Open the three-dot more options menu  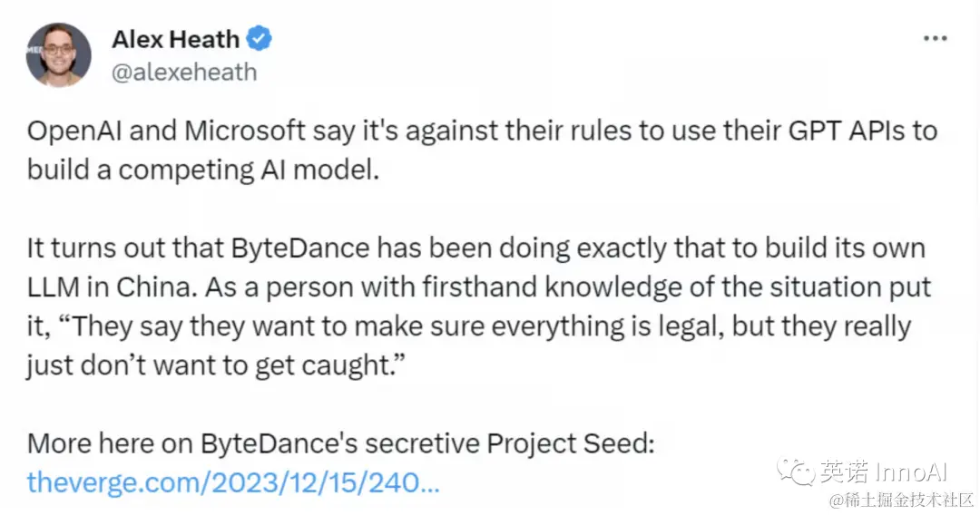[935, 39]
